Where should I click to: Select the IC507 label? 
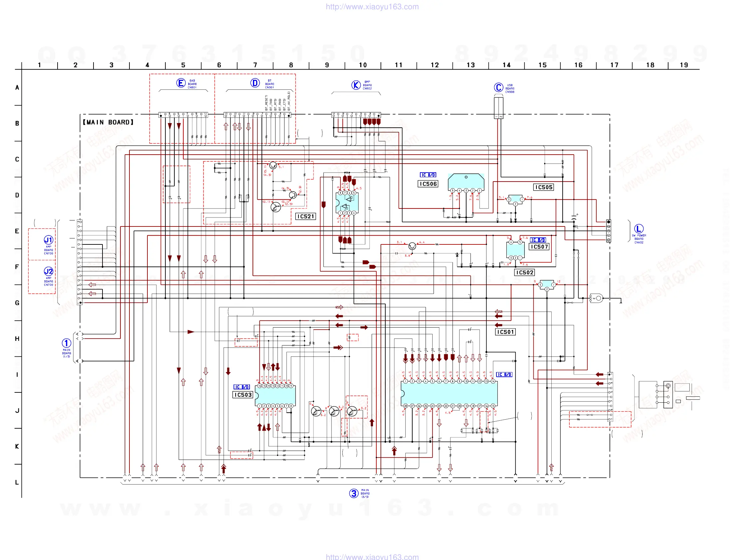coord(539,247)
